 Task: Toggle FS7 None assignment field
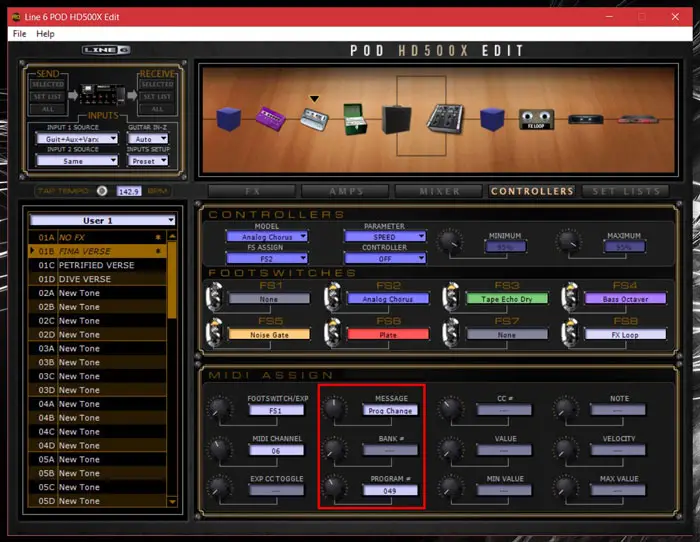coord(507,334)
